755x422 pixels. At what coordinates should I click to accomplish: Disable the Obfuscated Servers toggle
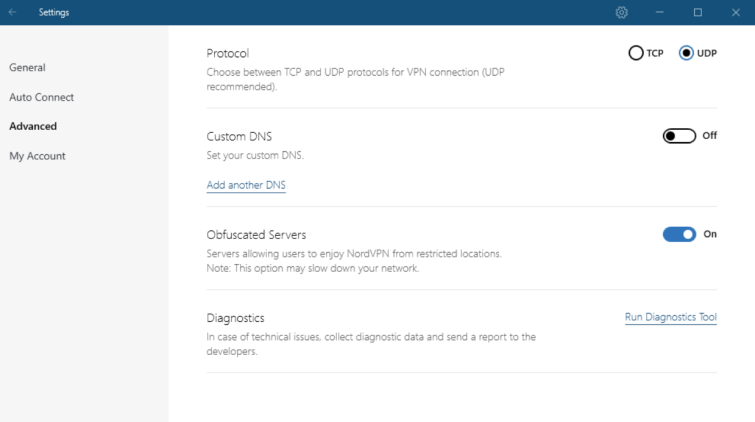click(679, 234)
